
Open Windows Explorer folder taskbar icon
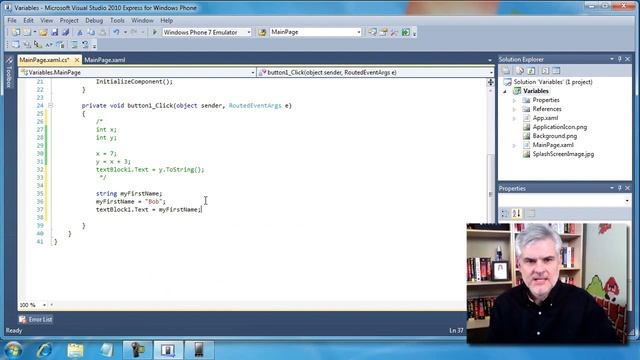75,350
